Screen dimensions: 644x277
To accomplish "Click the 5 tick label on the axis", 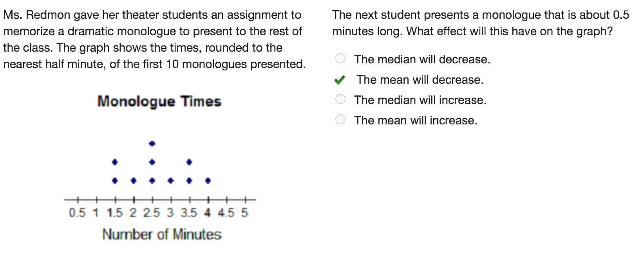I will click(244, 213).
